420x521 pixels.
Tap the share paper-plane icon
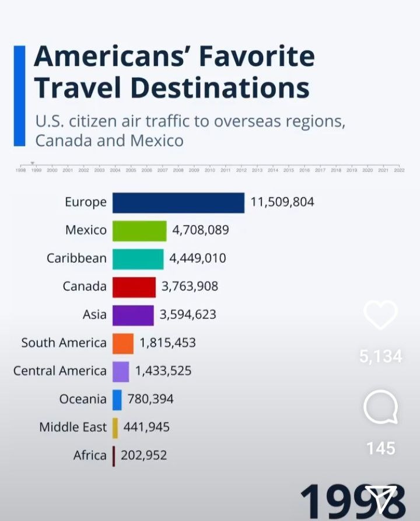pos(381,499)
